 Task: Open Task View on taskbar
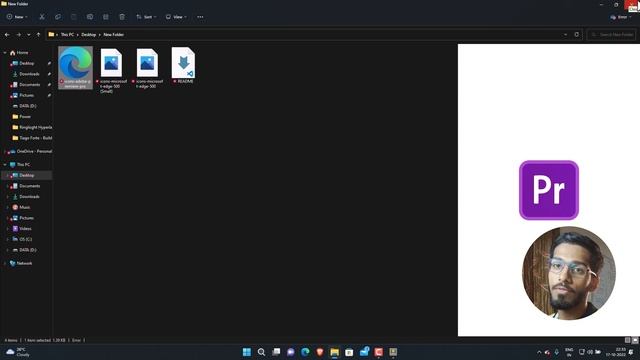(276, 352)
